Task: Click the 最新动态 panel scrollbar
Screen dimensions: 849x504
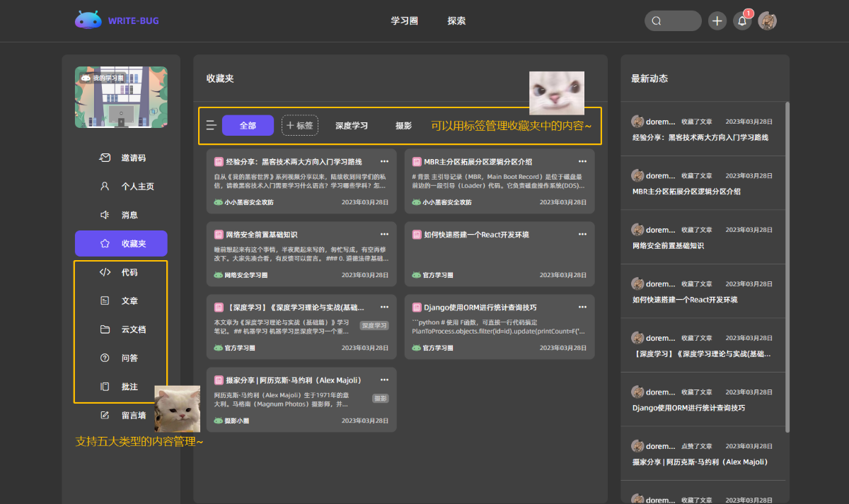Action: 787,266
